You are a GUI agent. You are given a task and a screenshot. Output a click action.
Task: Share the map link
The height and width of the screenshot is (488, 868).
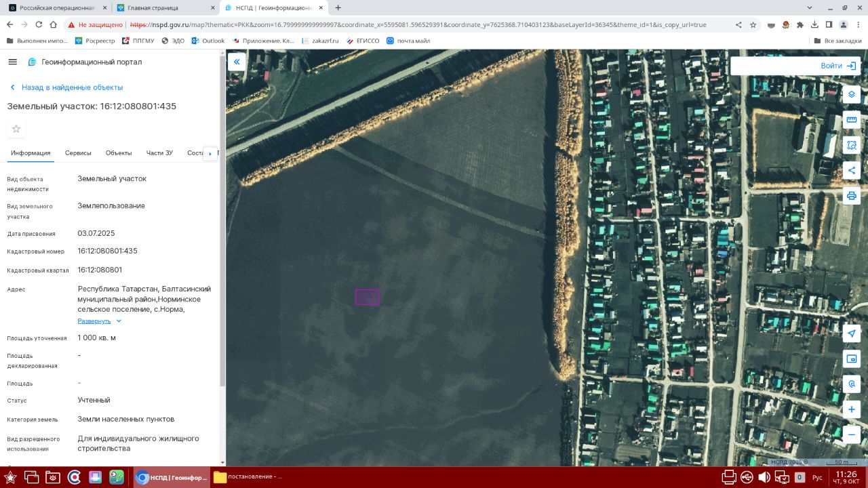(x=852, y=171)
